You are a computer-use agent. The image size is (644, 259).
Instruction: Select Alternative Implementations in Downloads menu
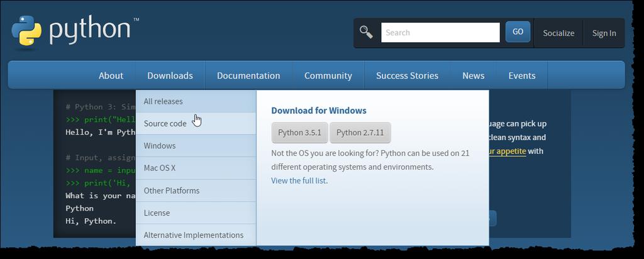point(196,234)
